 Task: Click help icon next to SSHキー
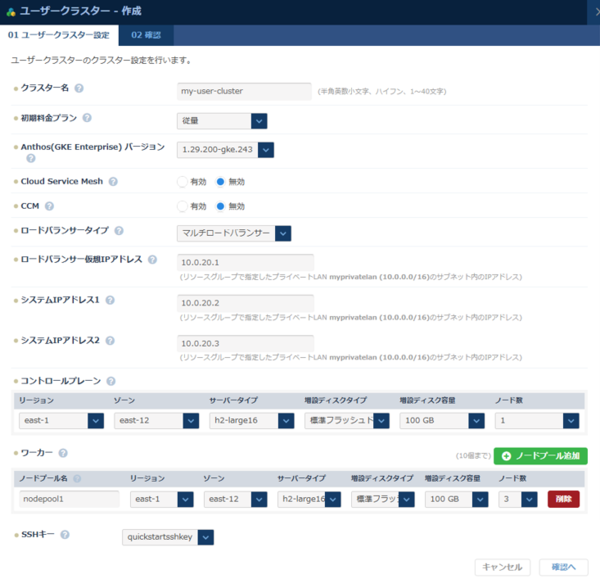[x=64, y=535]
